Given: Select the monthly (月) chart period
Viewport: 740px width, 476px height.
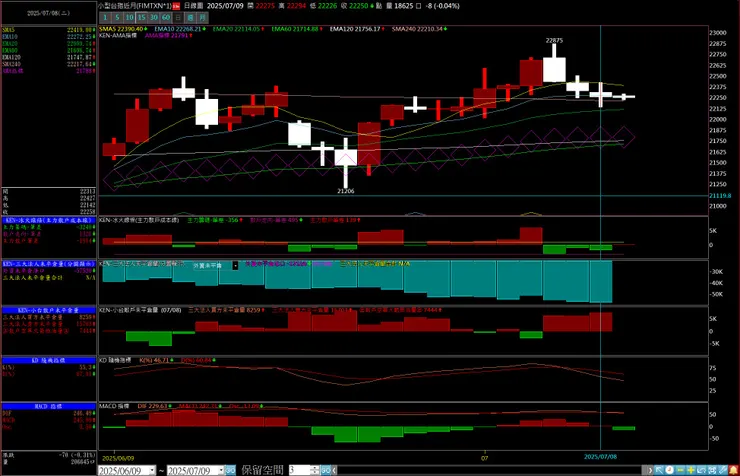Looking at the screenshot, I should pos(202,17).
